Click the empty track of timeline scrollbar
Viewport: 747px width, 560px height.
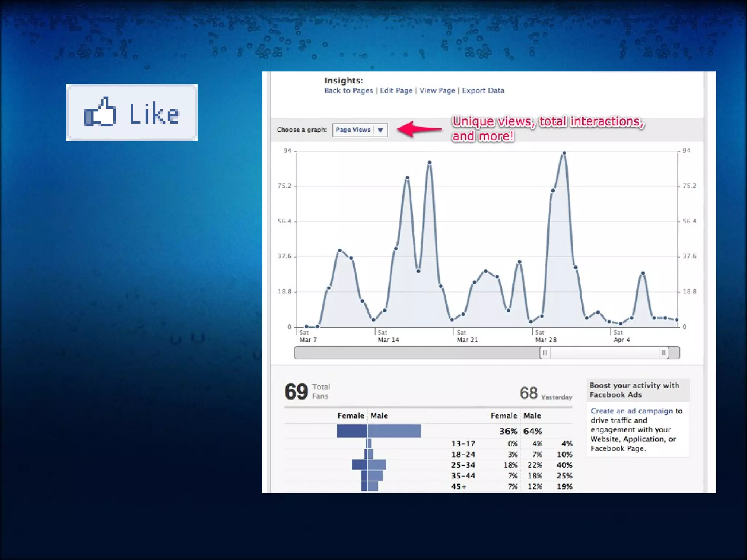pos(416,353)
